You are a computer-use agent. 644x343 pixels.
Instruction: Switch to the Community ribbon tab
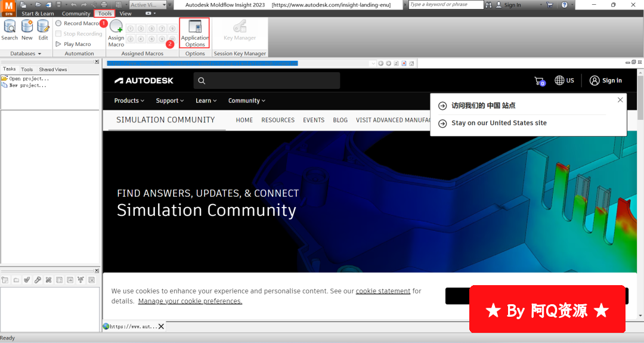(76, 14)
